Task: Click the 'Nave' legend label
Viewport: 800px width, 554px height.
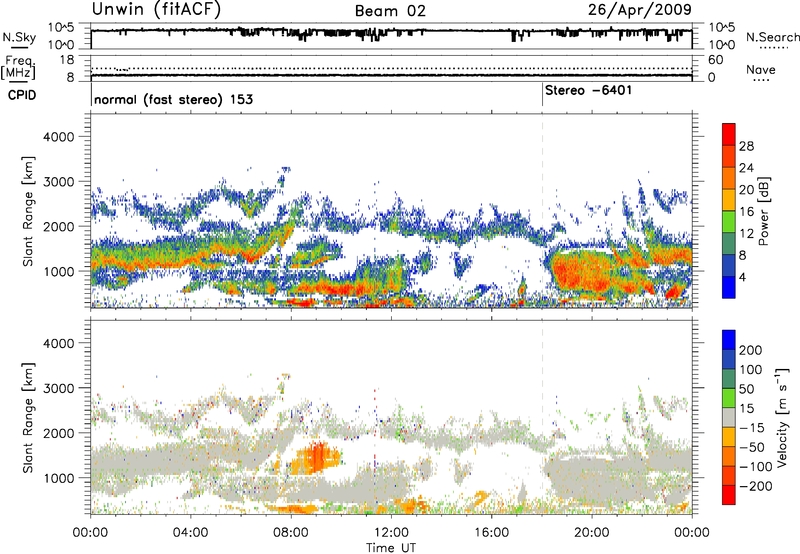Action: (761, 70)
